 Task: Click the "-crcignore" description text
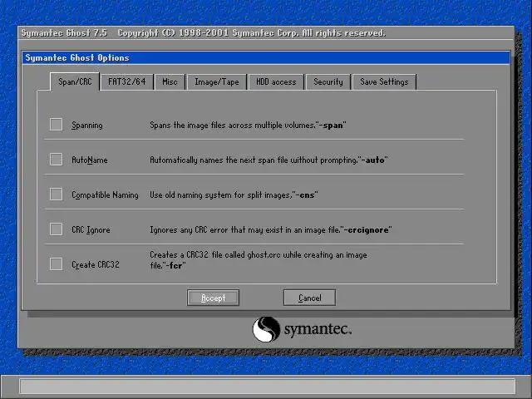(271, 230)
